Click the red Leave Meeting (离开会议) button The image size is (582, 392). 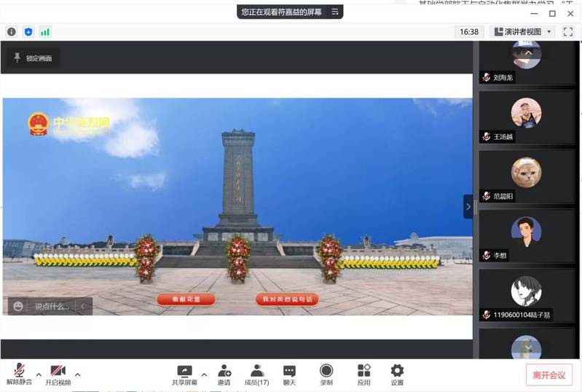click(548, 375)
